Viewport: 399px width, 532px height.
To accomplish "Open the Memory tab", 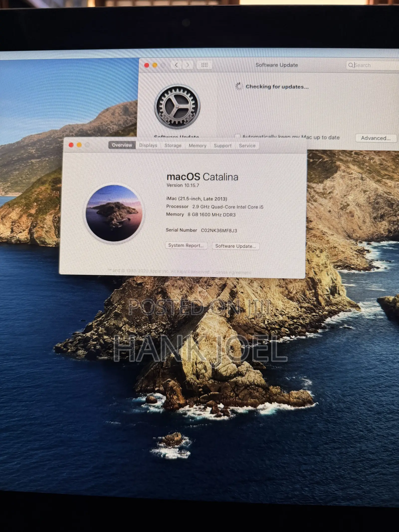I will point(198,146).
